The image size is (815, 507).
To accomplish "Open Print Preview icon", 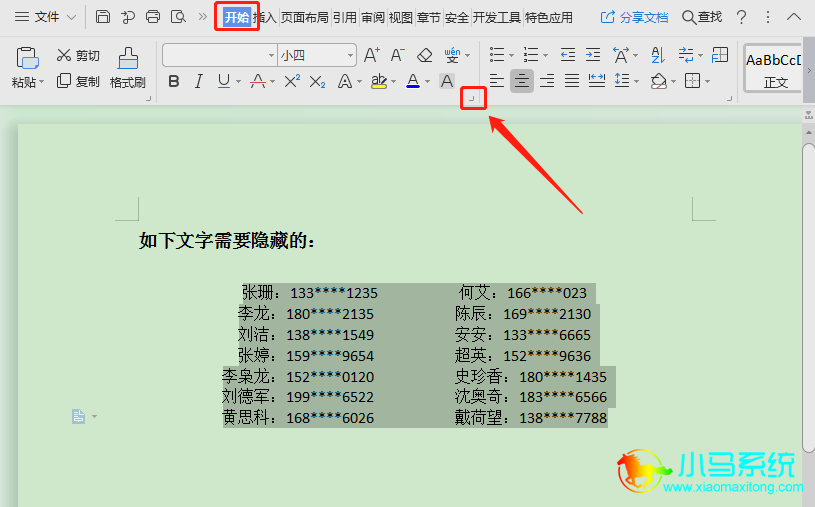I will 178,17.
